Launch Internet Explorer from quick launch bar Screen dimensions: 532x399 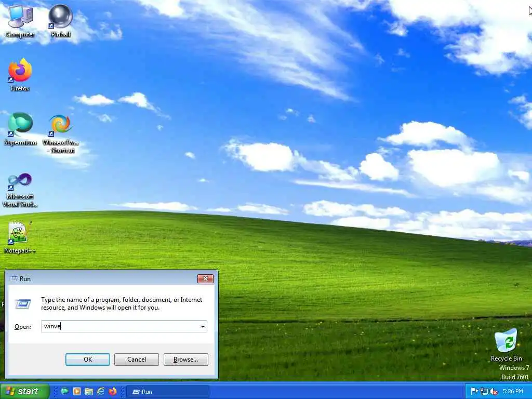click(100, 391)
